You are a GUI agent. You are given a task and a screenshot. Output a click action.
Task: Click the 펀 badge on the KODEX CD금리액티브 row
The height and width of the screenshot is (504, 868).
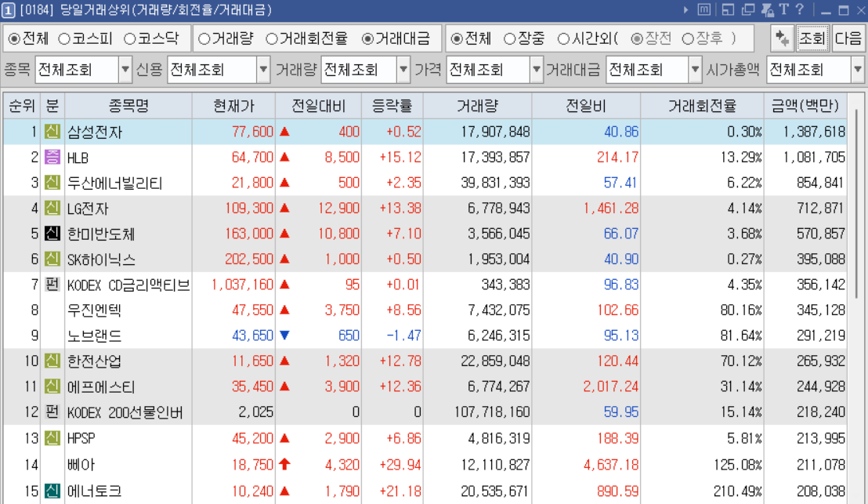point(52,285)
